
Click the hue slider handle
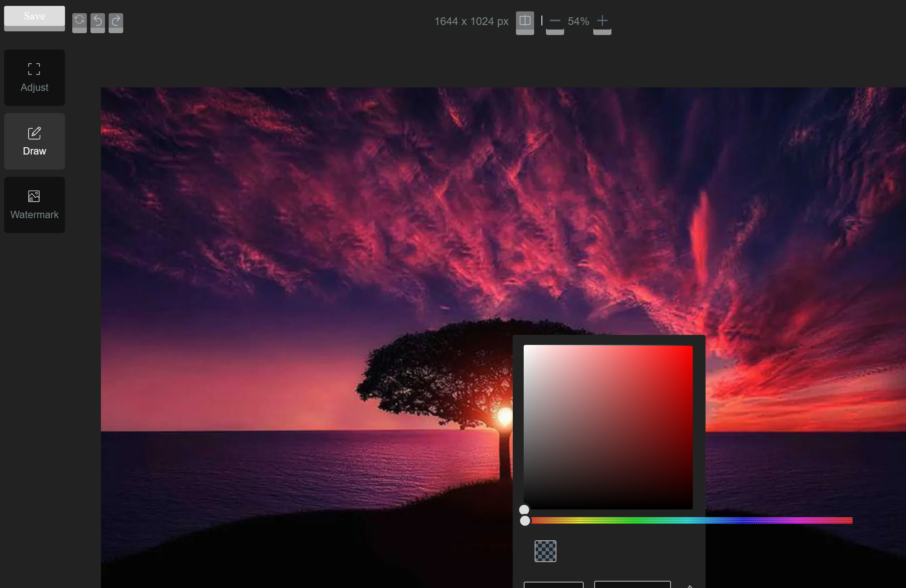(525, 521)
